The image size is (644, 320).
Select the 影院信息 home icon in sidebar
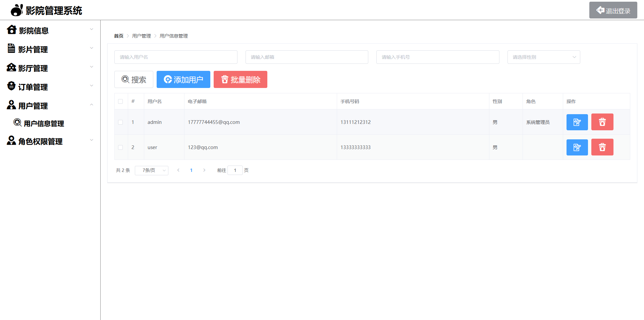(x=12, y=30)
